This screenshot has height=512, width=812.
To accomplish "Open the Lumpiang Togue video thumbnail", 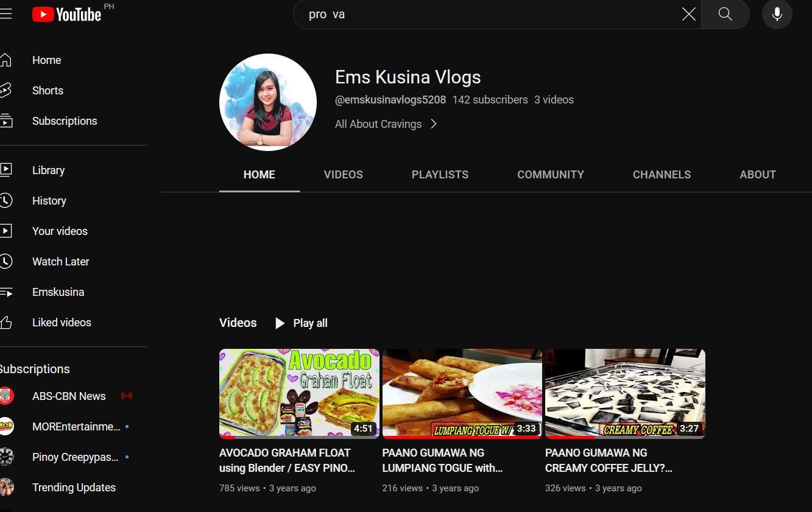I will (x=462, y=393).
